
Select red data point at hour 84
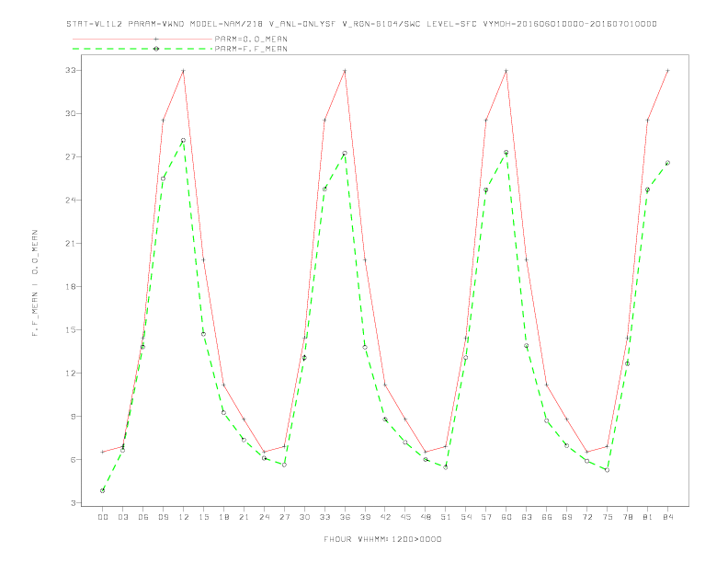pos(667,71)
